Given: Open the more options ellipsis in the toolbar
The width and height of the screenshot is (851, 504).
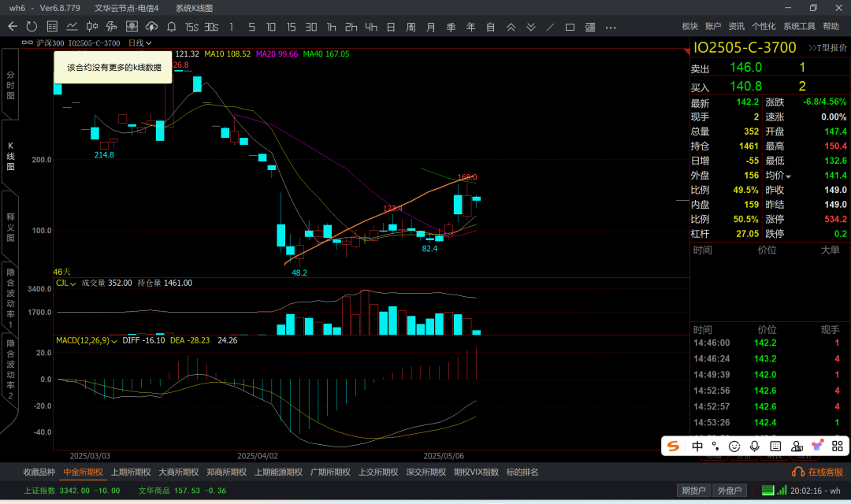Looking at the screenshot, I should pyautogui.click(x=611, y=27).
